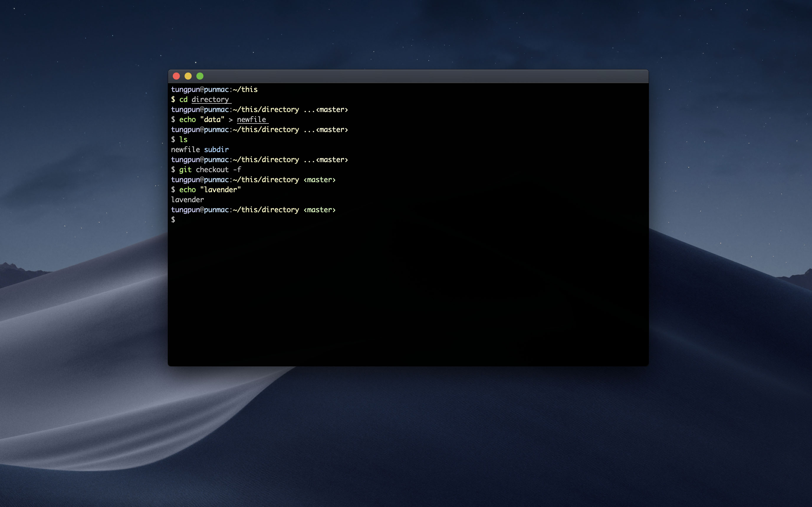
Task: Click the green fullscreen window button
Action: pyautogui.click(x=200, y=76)
